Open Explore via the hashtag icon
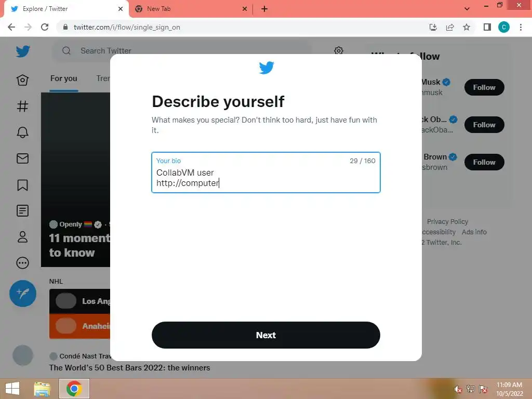Image resolution: width=532 pixels, height=399 pixels. tap(22, 106)
